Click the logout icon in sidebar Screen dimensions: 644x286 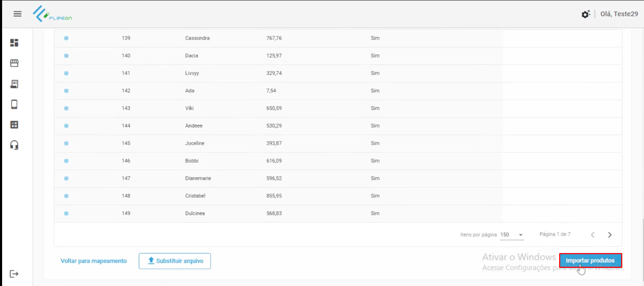tap(14, 274)
